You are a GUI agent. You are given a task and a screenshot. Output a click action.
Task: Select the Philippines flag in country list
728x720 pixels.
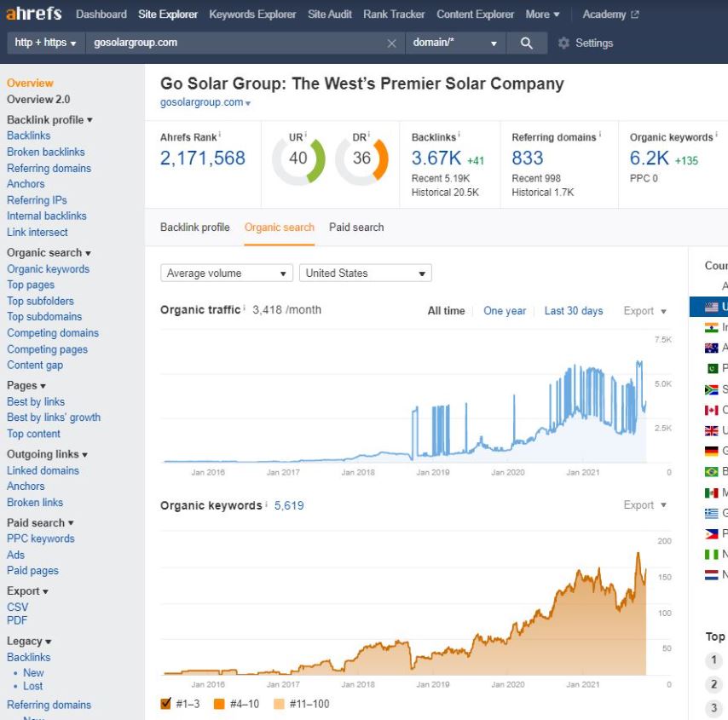click(711, 534)
